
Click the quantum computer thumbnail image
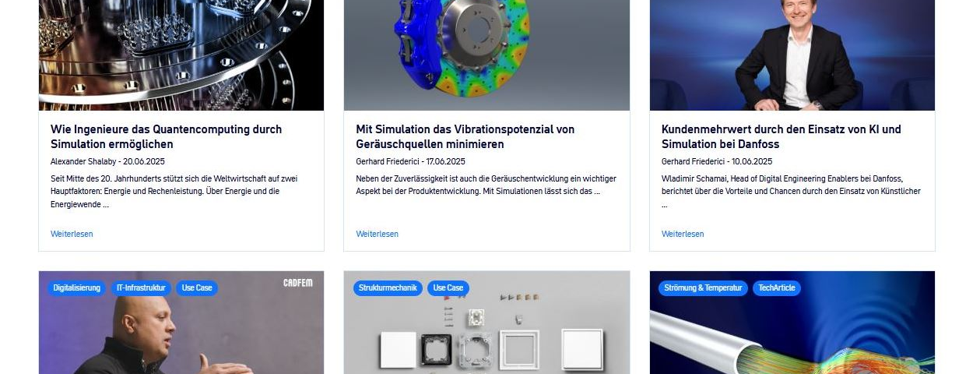coord(181,55)
